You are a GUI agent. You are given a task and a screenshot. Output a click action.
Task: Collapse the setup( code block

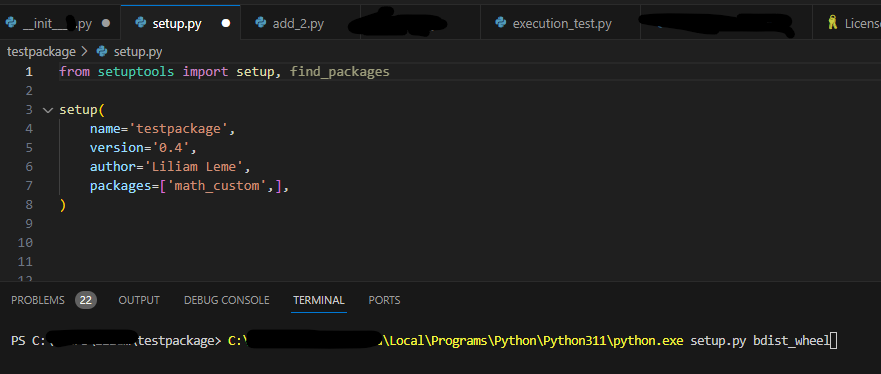tap(47, 110)
